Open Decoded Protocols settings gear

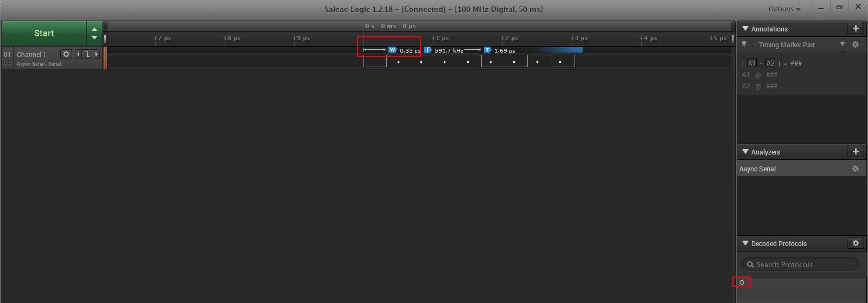click(x=856, y=243)
